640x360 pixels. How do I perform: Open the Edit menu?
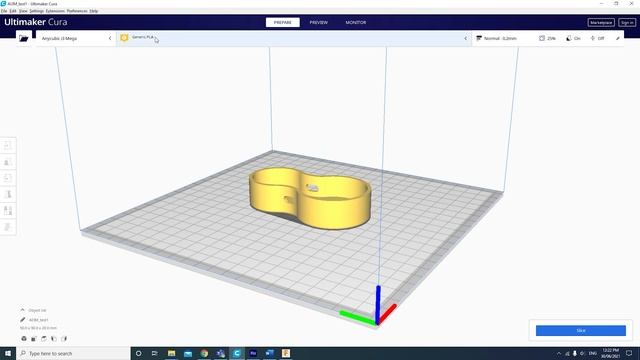13,11
